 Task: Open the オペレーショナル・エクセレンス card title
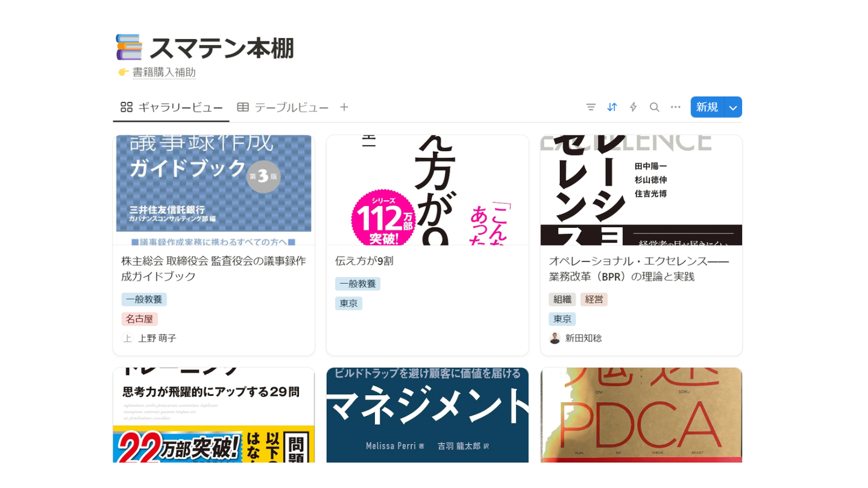[639, 269]
